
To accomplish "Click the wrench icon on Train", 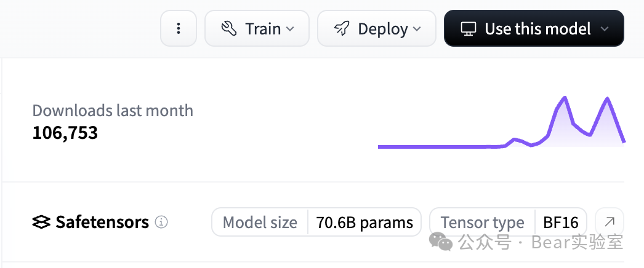I will pos(229,29).
